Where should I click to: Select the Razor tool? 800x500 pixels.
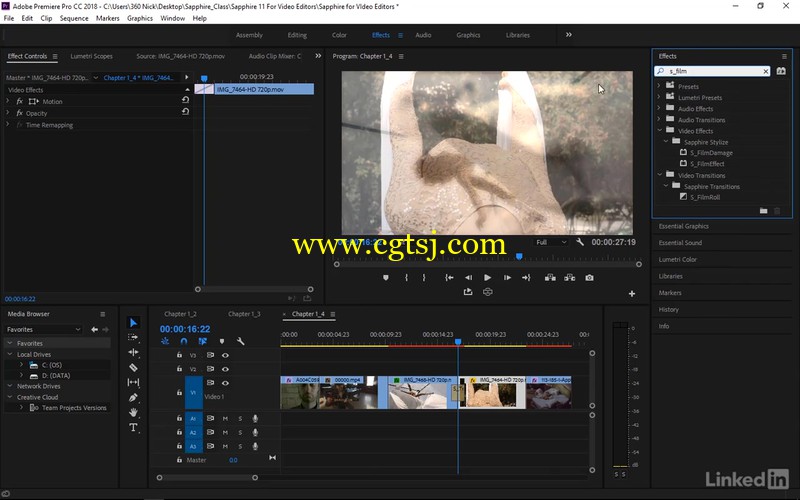coord(133,367)
